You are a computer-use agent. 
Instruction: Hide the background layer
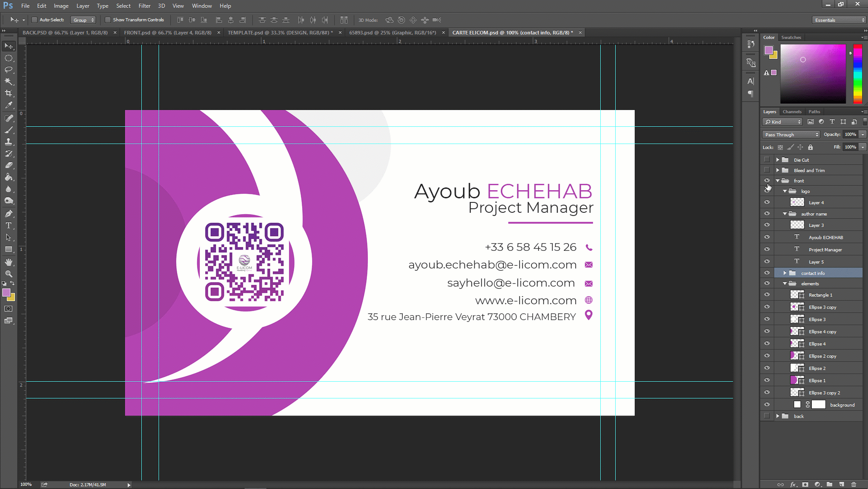tap(767, 405)
